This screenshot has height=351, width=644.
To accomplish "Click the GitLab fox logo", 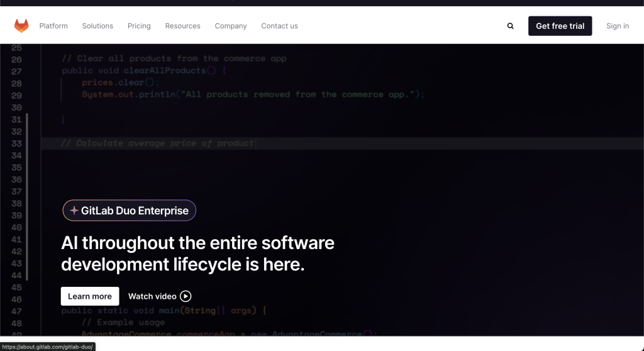I will [x=21, y=26].
